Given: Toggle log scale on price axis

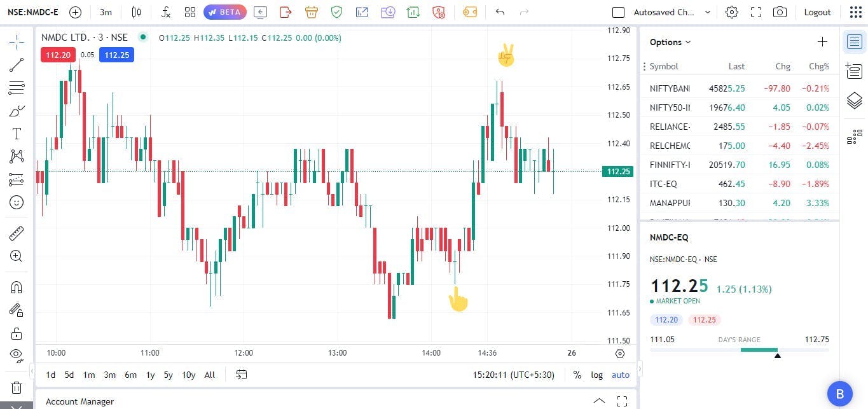Looking at the screenshot, I should pyautogui.click(x=596, y=375).
